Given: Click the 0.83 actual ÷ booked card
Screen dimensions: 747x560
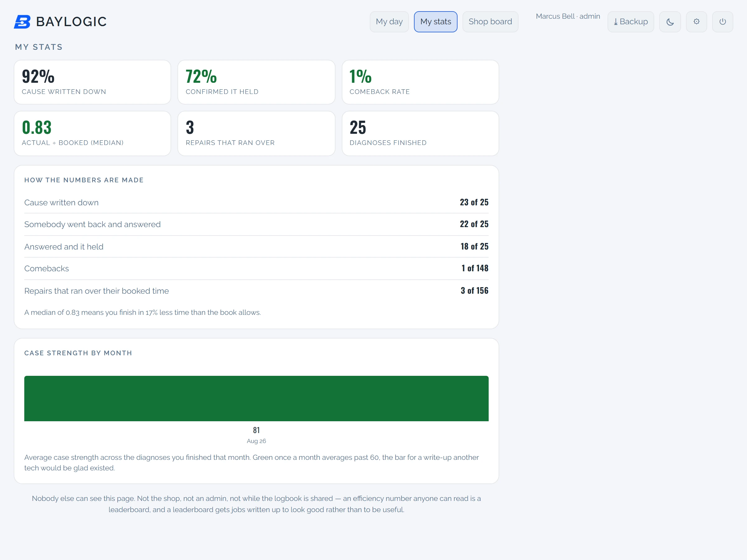Looking at the screenshot, I should pyautogui.click(x=92, y=133).
